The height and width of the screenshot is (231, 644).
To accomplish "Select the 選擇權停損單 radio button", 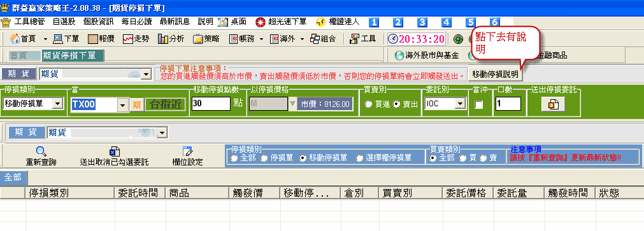I will 359,158.
